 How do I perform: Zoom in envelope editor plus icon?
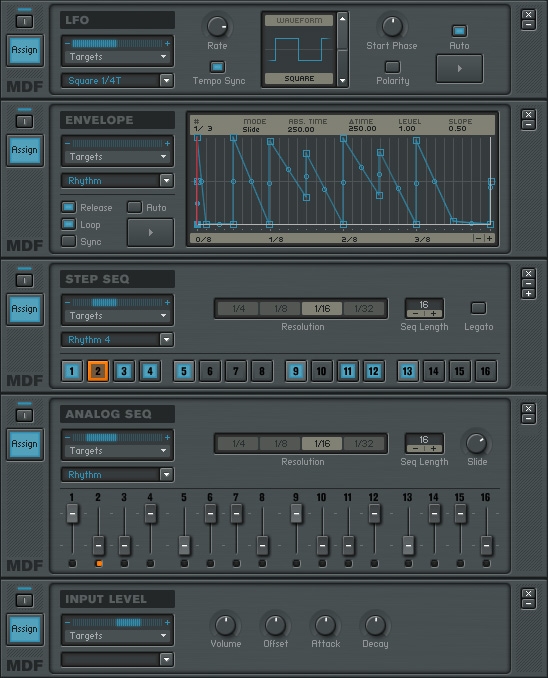[490, 239]
